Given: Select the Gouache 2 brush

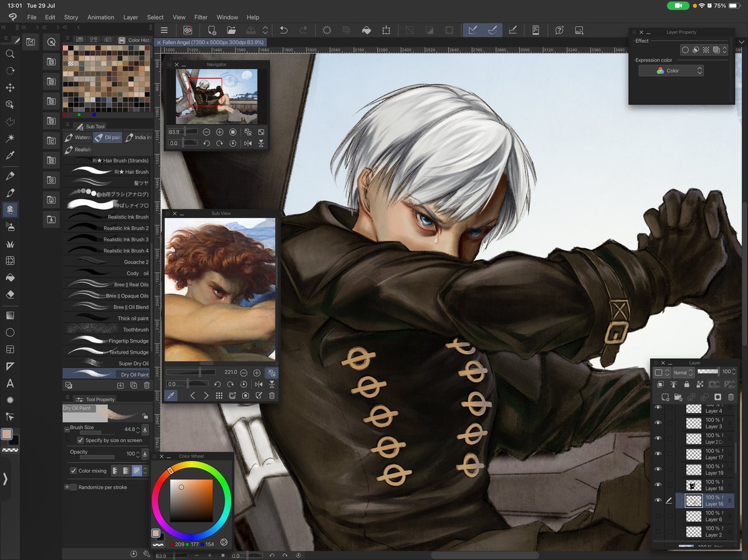Looking at the screenshot, I should click(x=107, y=262).
